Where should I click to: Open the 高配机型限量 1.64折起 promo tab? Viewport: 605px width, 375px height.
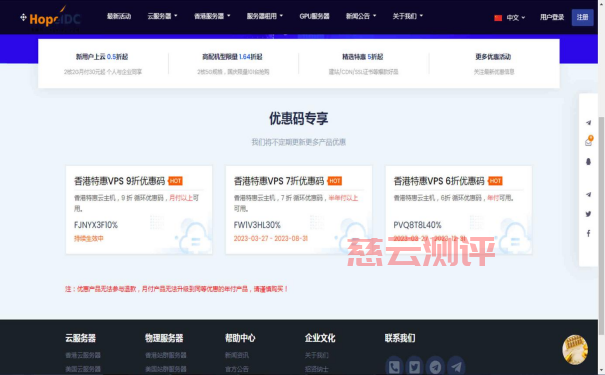(x=233, y=63)
